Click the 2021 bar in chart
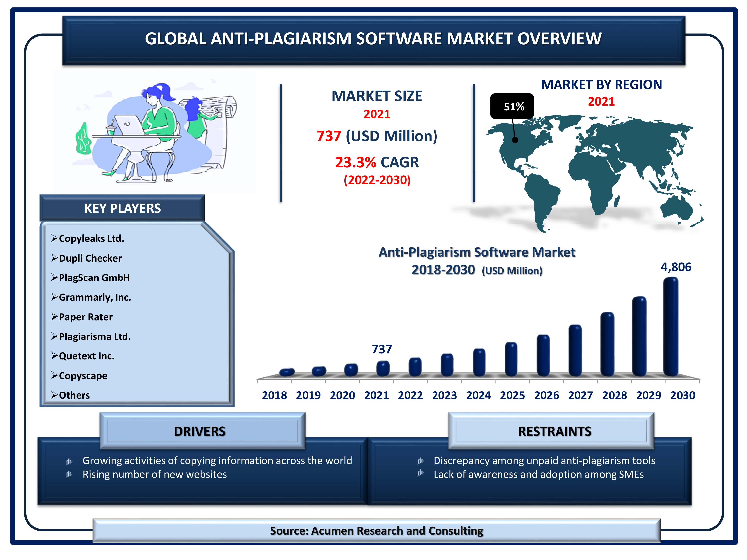The height and width of the screenshot is (560, 747). click(383, 368)
